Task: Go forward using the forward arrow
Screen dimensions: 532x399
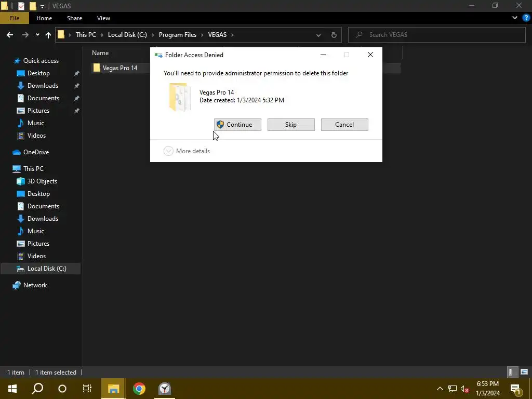Action: pyautogui.click(x=25, y=35)
